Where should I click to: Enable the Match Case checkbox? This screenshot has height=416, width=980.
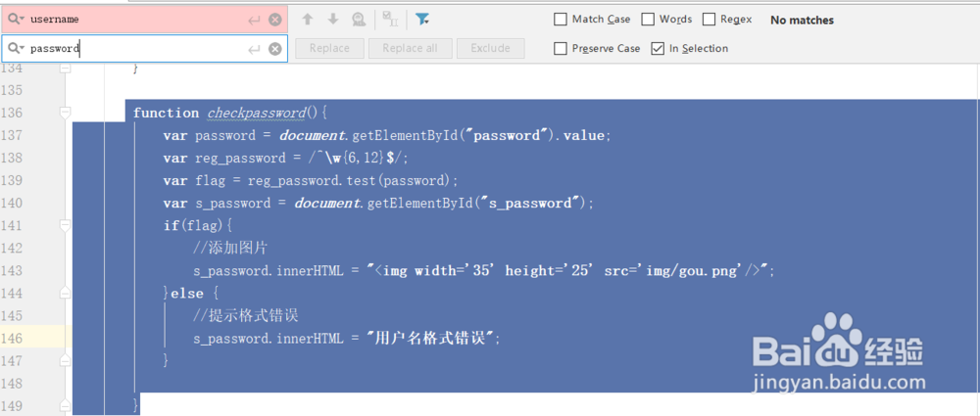560,20
